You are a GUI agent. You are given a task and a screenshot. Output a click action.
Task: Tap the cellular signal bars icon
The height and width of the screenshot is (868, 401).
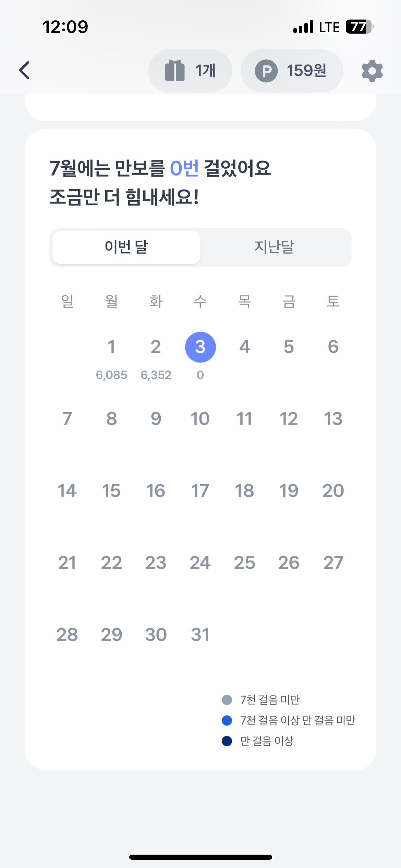(303, 27)
